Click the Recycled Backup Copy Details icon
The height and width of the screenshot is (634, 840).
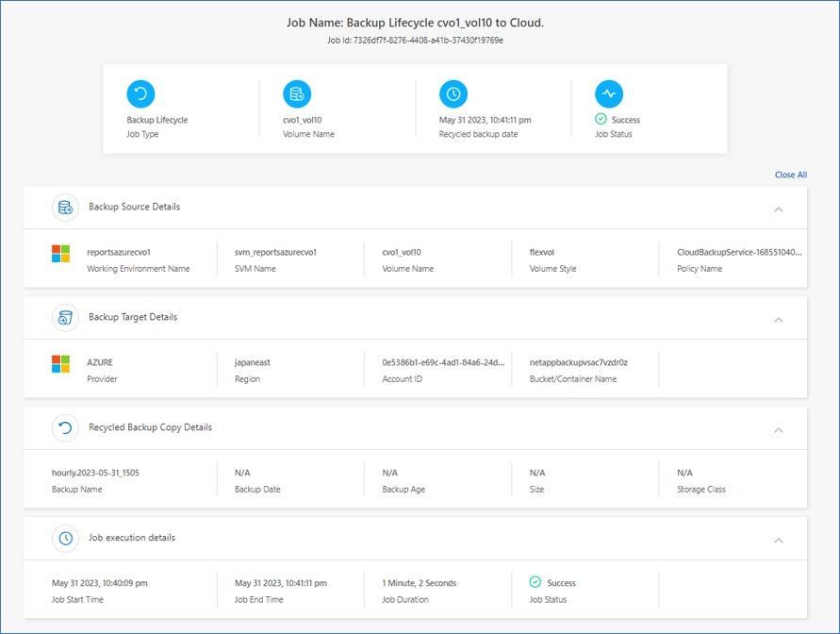tap(65, 428)
